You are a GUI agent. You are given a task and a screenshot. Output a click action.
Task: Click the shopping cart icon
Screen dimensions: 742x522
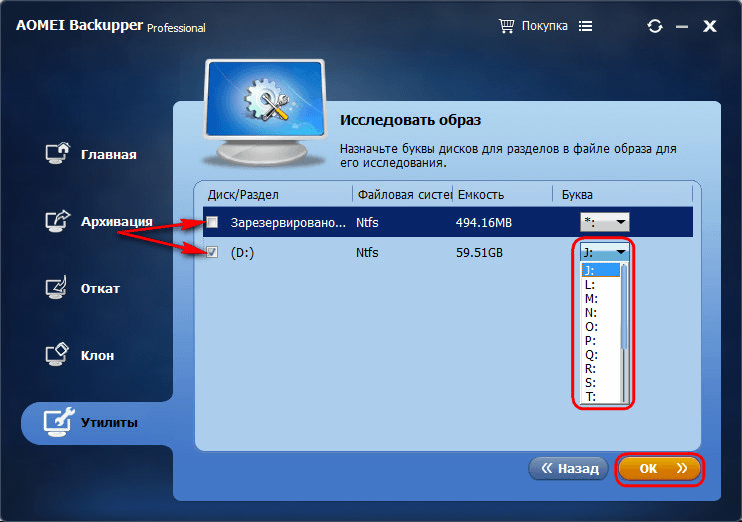[506, 26]
